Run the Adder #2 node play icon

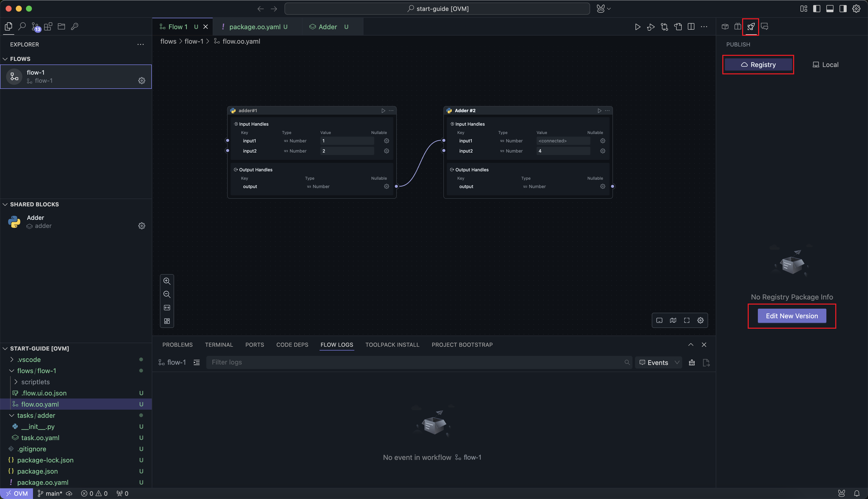(x=599, y=111)
